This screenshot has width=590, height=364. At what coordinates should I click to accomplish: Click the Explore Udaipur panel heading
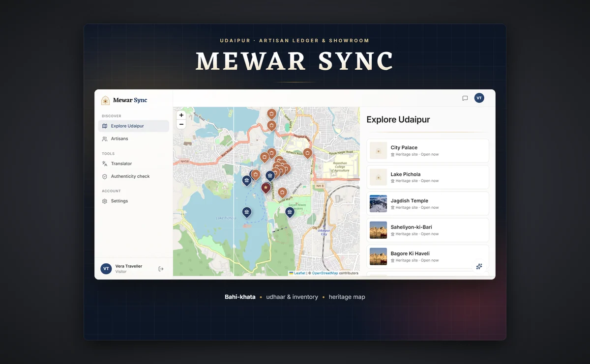pyautogui.click(x=398, y=120)
